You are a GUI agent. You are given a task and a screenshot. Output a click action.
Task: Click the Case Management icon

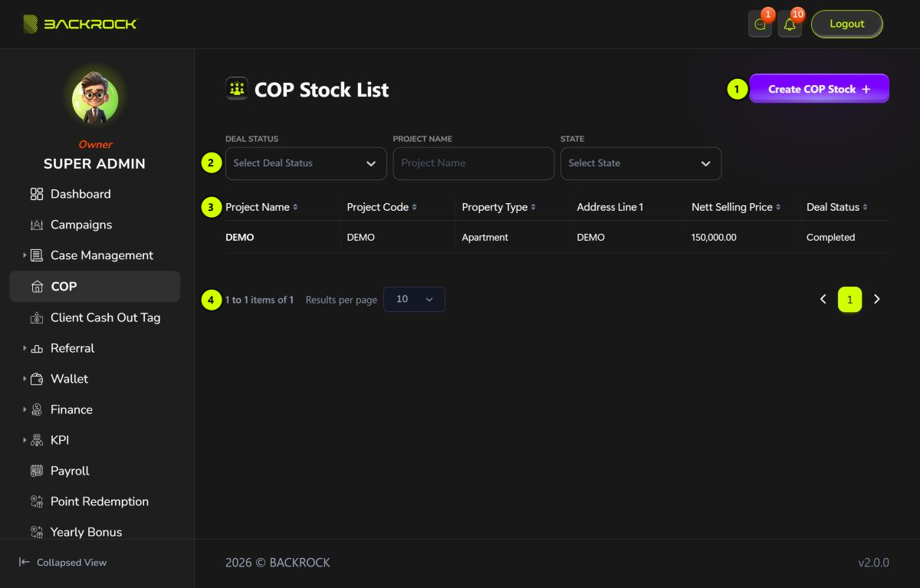point(37,255)
